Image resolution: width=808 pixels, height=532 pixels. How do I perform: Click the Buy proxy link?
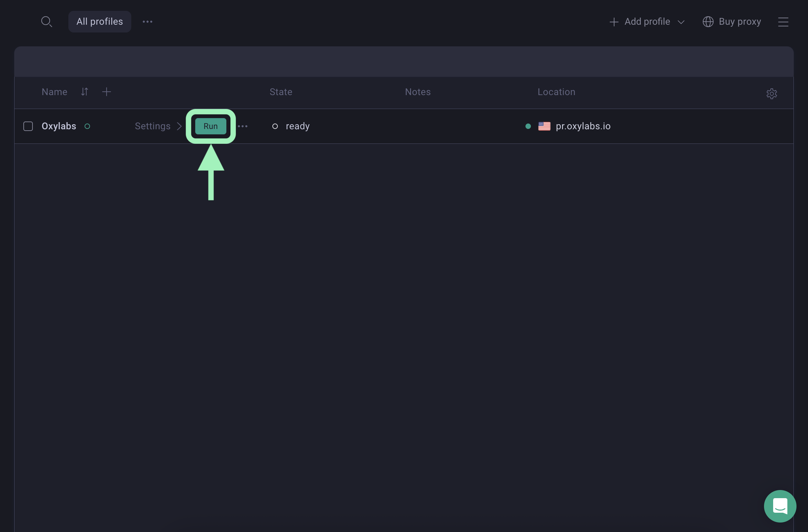(739, 22)
